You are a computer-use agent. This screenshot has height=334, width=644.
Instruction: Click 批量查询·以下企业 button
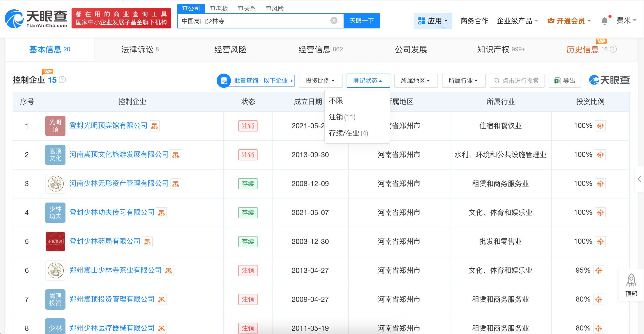(x=256, y=81)
